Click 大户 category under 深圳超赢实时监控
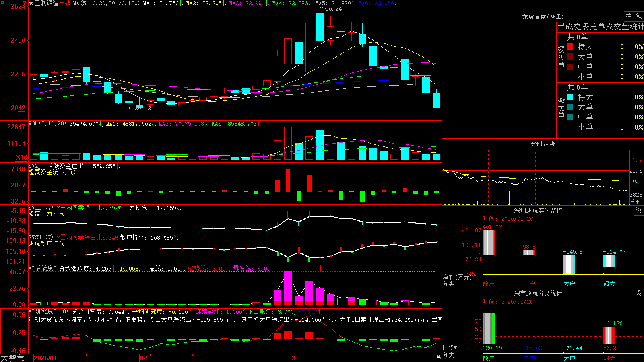 coord(569,283)
